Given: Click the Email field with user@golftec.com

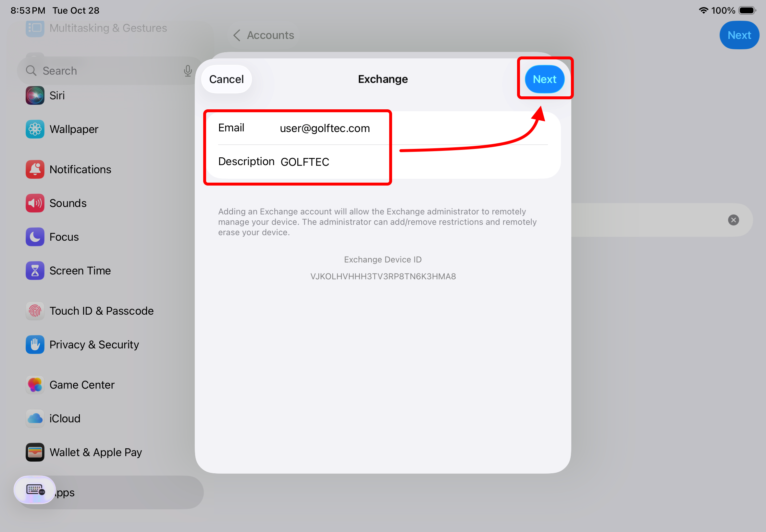Looking at the screenshot, I should pyautogui.click(x=325, y=128).
